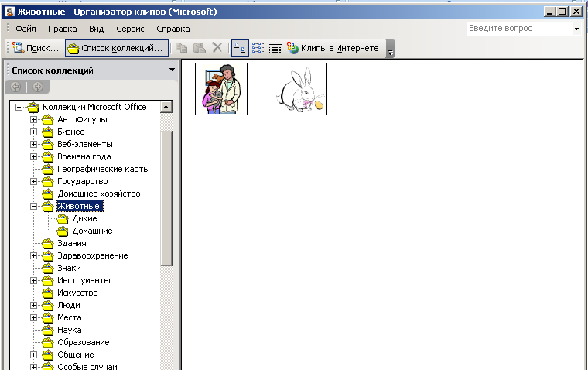Screen dimensions: 588x370
Task: Expand the Общение collection
Action: tap(34, 355)
